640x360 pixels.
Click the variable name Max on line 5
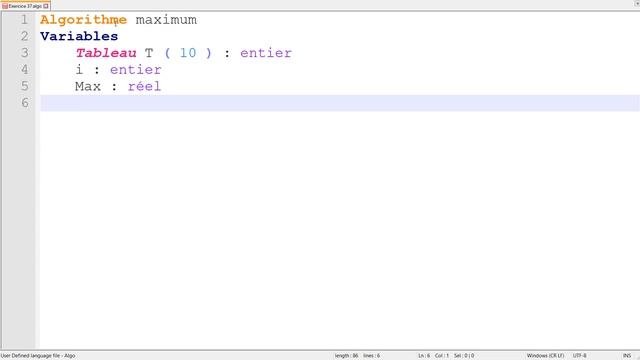coord(88,87)
